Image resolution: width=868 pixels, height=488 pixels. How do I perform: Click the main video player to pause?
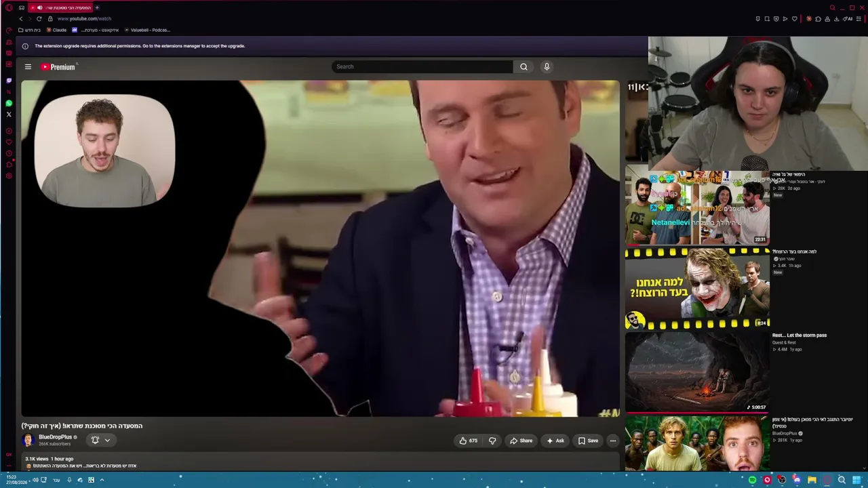[x=320, y=248]
